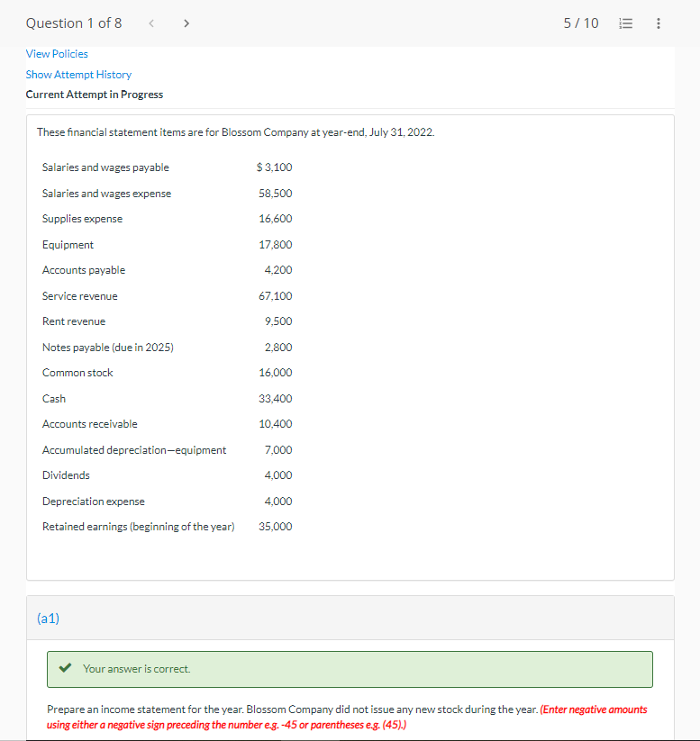The height and width of the screenshot is (741, 700).
Task: Click the 58,500 value
Action: (x=276, y=194)
